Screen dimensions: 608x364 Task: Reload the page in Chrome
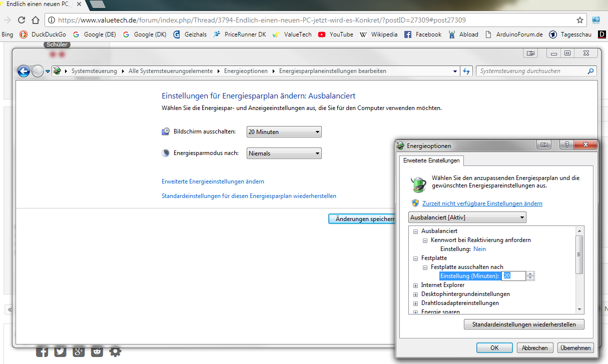(22, 20)
